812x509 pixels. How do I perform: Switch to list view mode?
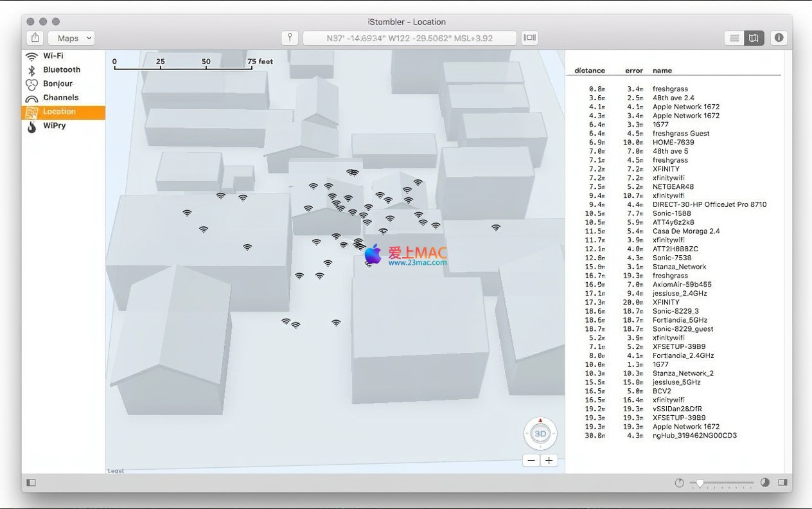tap(734, 38)
